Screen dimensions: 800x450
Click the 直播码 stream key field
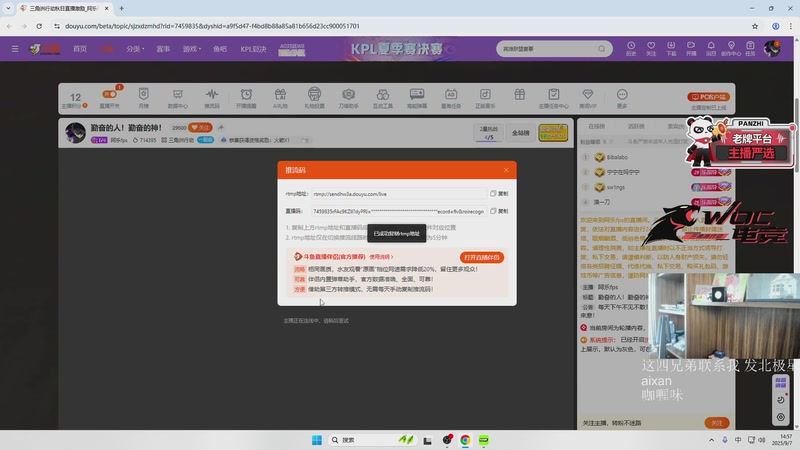pos(398,211)
